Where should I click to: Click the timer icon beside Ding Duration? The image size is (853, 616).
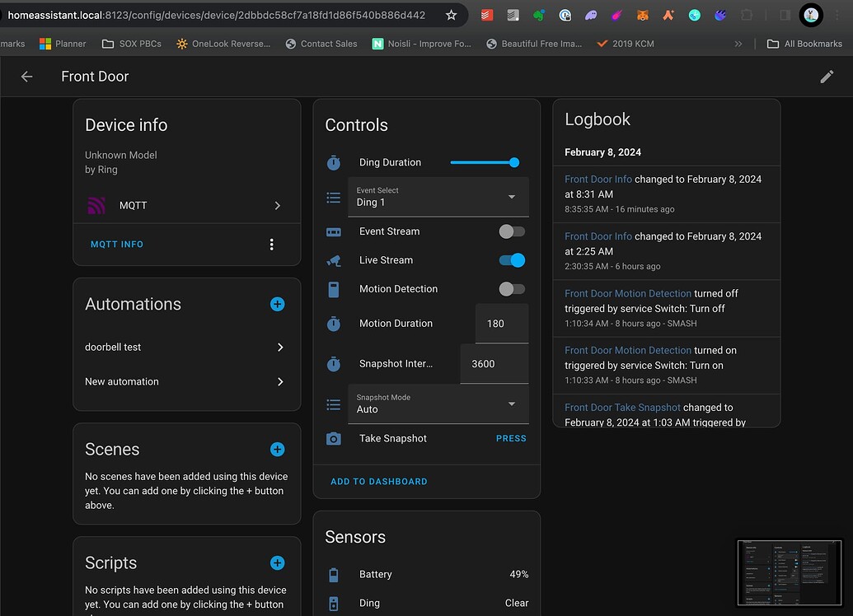click(333, 162)
